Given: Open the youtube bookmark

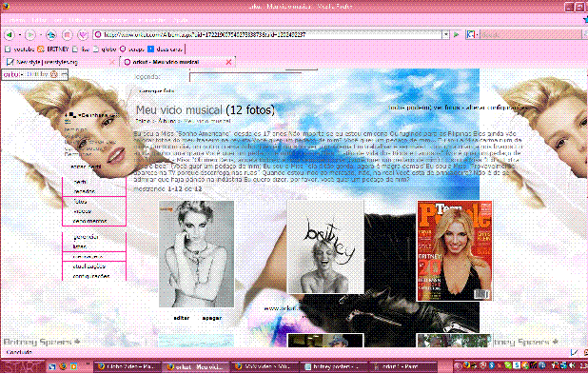Looking at the screenshot, I should tap(19, 49).
